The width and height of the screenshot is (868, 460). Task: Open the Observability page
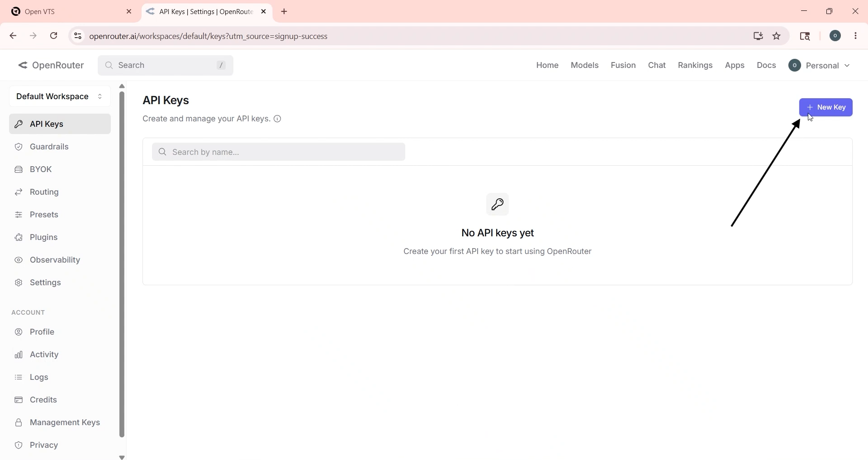coord(60,260)
